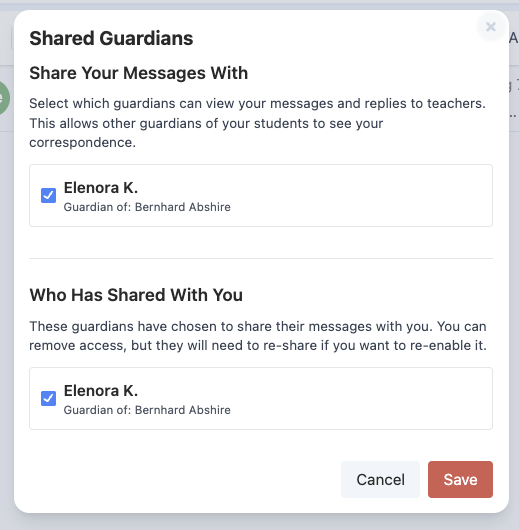Uncheck Elenora K. under Who Has Shared With You
The image size is (519, 530).
point(48,398)
